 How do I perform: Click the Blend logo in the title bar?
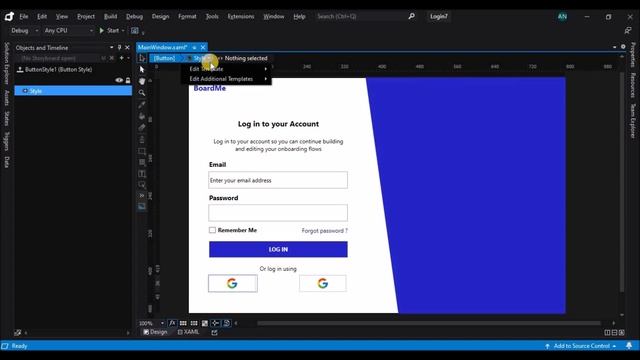point(9,16)
